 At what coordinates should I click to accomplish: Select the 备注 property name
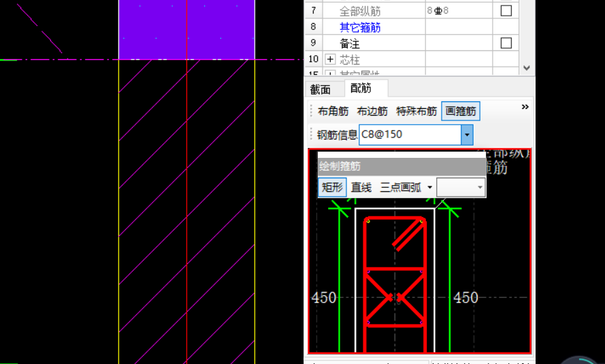click(x=350, y=44)
